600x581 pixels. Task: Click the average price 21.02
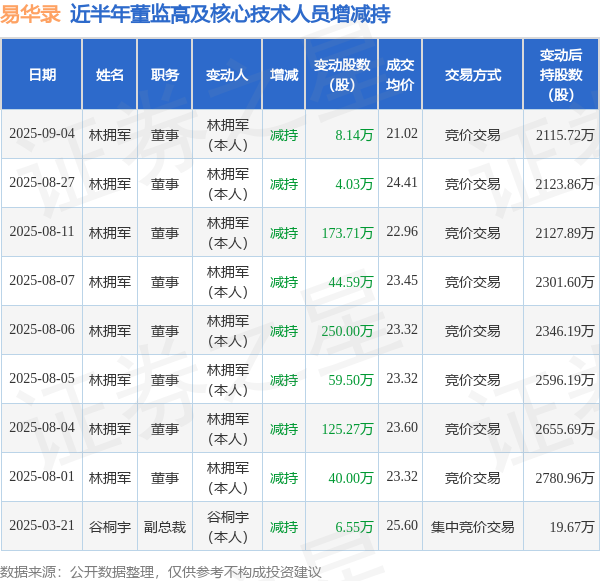pyautogui.click(x=402, y=134)
